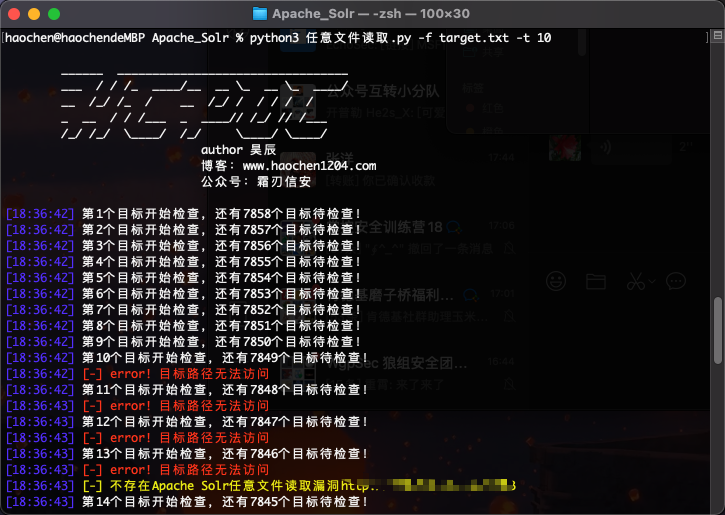This screenshot has height=515, width=725.
Task: Click the line 第6个目标开始检查 还有7853个
Action: pos(183,294)
